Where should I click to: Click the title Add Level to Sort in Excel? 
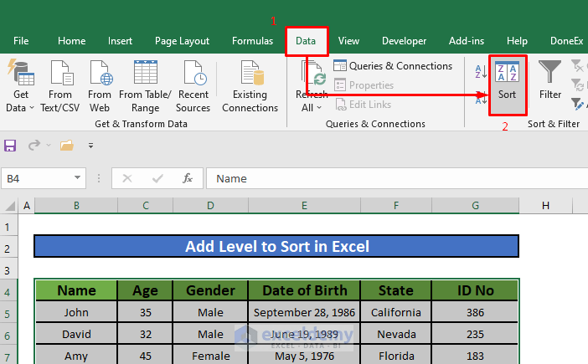(x=276, y=246)
